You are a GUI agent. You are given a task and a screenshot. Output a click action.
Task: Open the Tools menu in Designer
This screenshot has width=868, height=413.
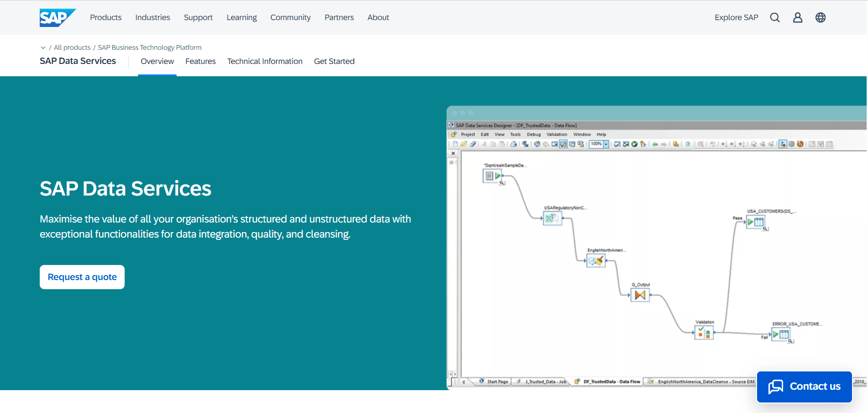pyautogui.click(x=516, y=134)
